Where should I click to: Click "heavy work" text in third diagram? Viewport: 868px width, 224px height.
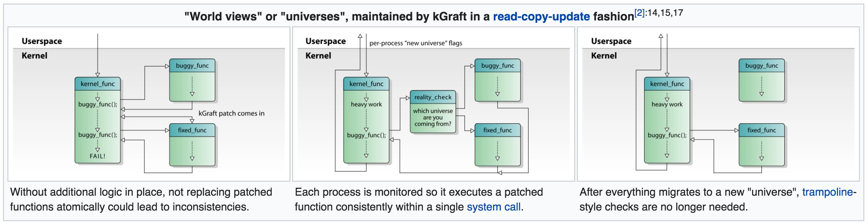(667, 104)
